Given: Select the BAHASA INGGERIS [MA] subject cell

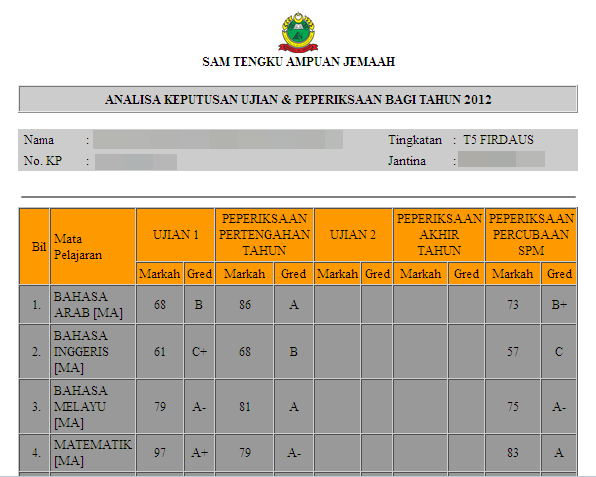Looking at the screenshot, I should pos(93,352).
